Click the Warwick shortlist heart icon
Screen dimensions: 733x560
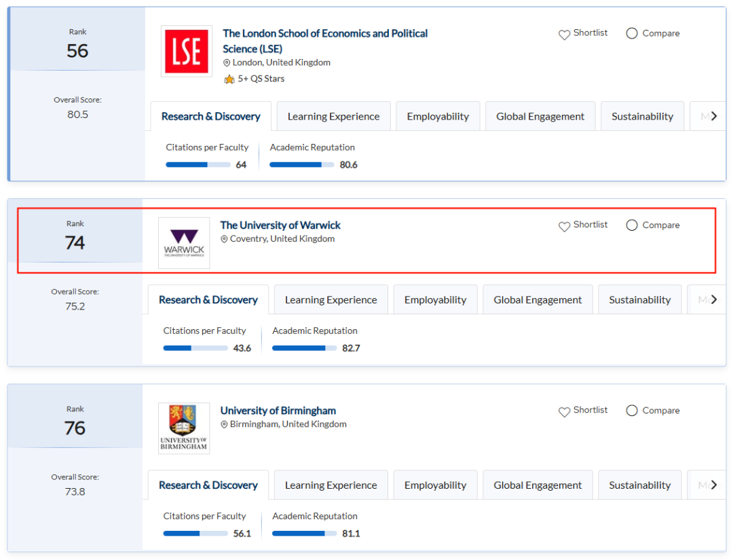(x=564, y=226)
